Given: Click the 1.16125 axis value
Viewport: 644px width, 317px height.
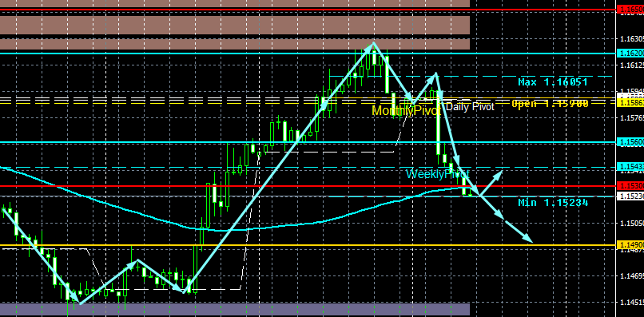Looking at the screenshot, I should 632,65.
